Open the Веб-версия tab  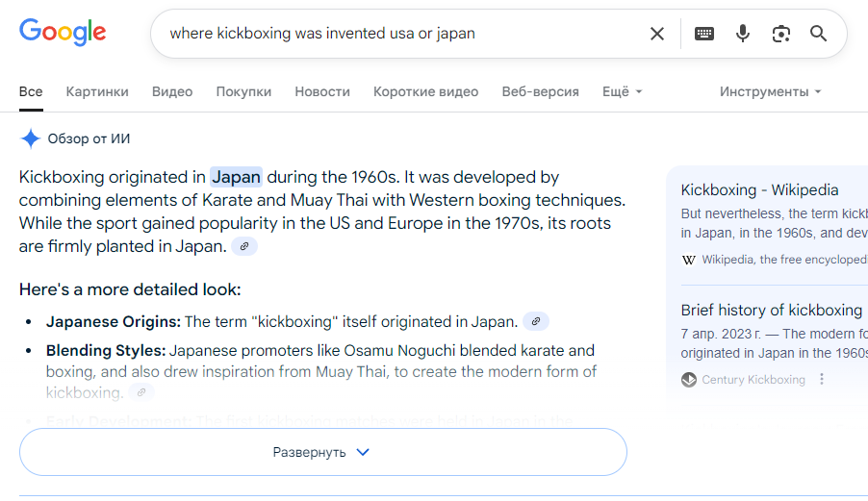540,91
